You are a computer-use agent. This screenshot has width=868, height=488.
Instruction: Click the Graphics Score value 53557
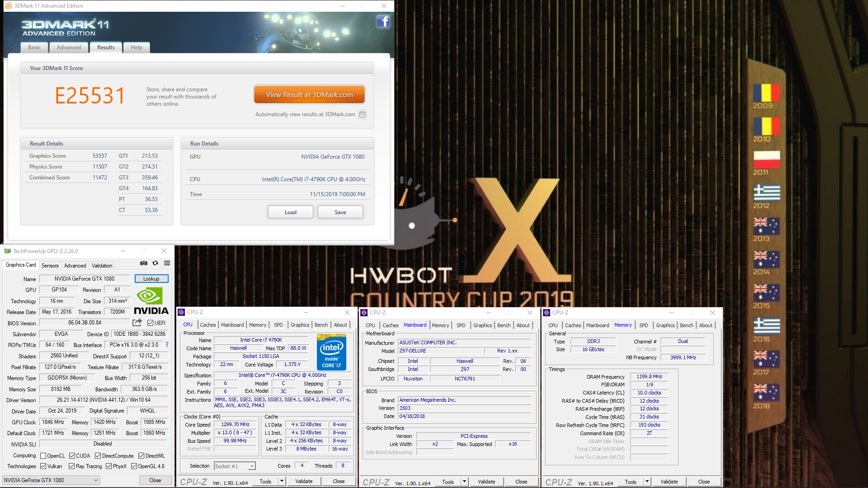click(100, 156)
